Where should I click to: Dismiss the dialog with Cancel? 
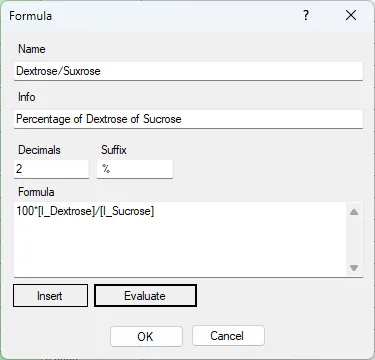point(228,336)
